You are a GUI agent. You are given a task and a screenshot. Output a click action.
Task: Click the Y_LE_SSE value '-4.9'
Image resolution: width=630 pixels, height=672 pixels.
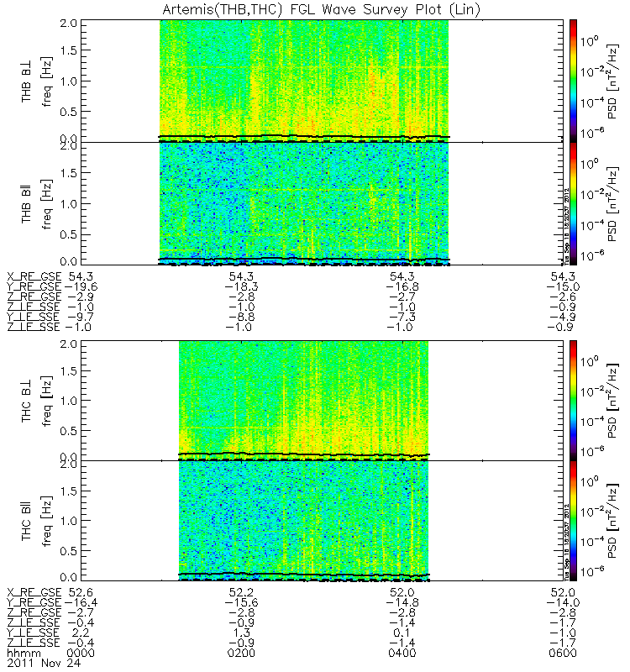pyautogui.click(x=562, y=318)
